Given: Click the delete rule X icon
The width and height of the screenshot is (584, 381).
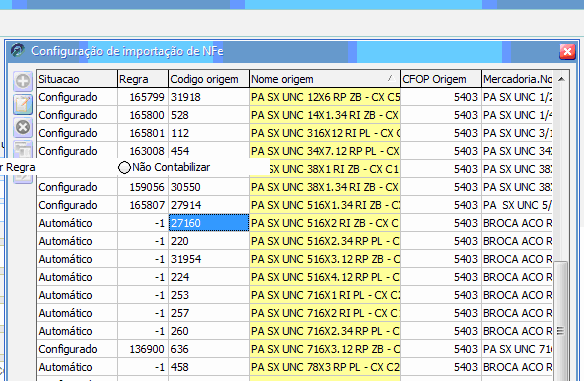Looking at the screenshot, I should coord(23,128).
